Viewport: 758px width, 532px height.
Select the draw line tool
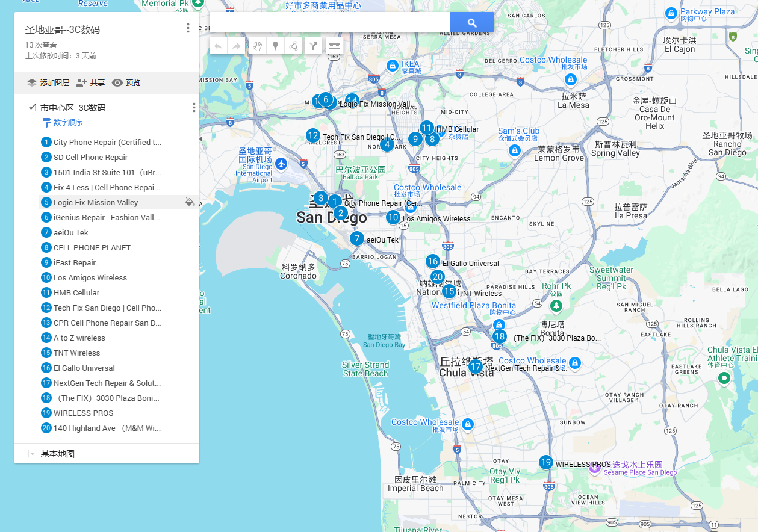tap(294, 46)
